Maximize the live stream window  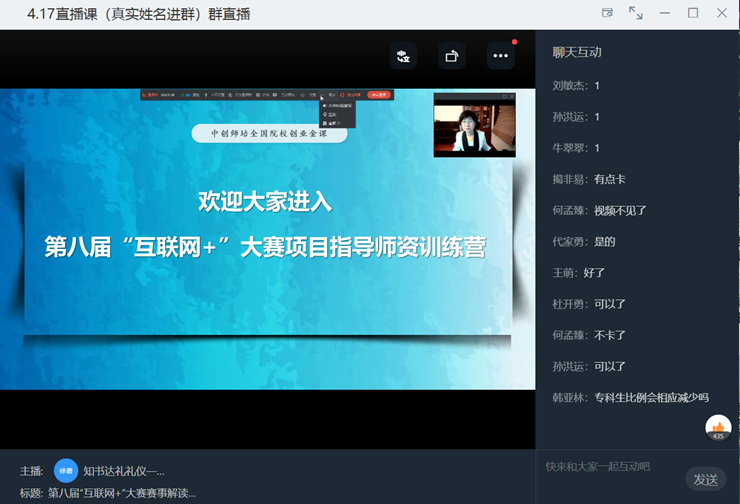(693, 13)
